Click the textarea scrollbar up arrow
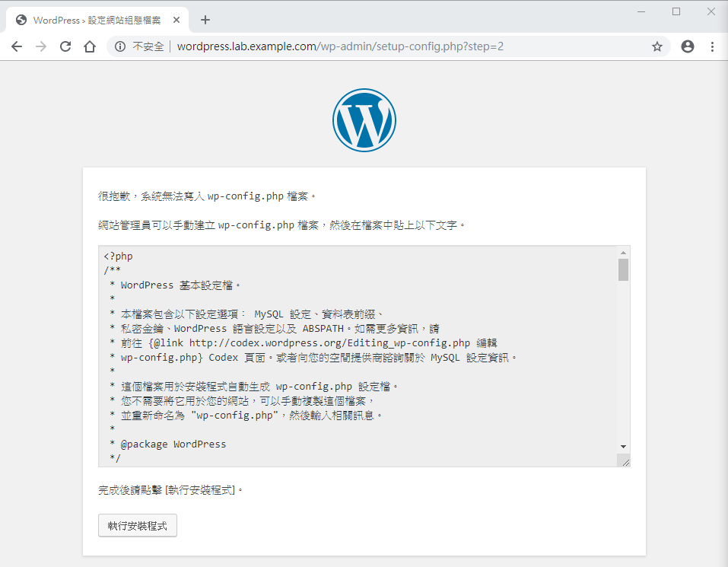The image size is (728, 567). [623, 253]
